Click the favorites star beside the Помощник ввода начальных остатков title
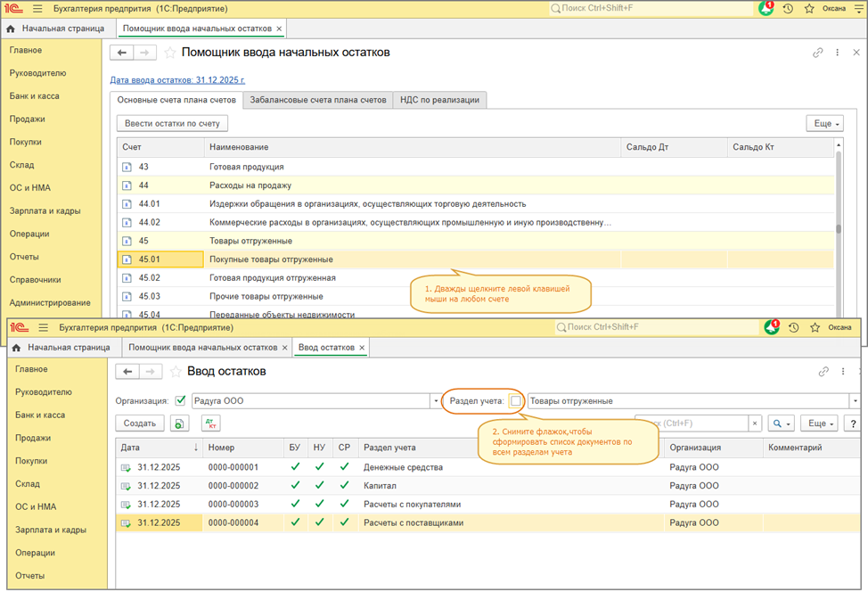The width and height of the screenshot is (868, 592). 170,53
